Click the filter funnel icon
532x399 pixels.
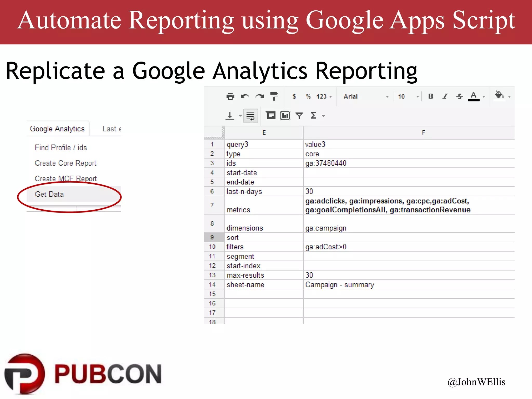coord(299,116)
